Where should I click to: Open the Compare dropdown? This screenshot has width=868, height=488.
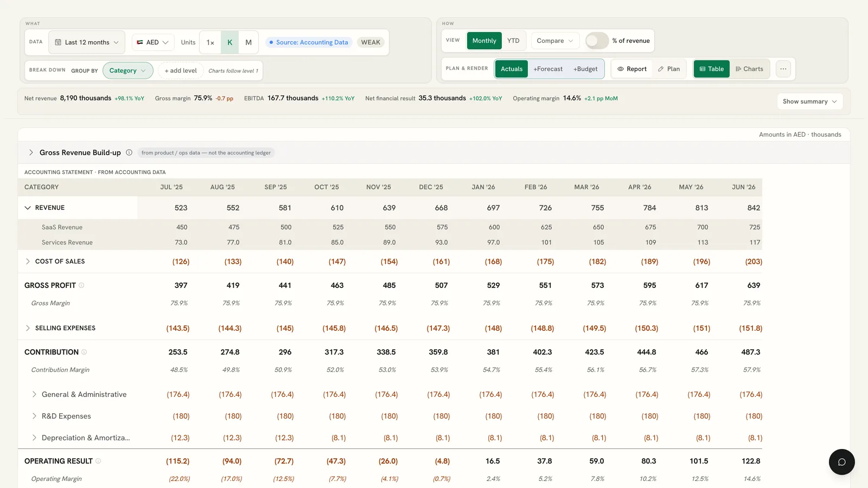tap(555, 41)
